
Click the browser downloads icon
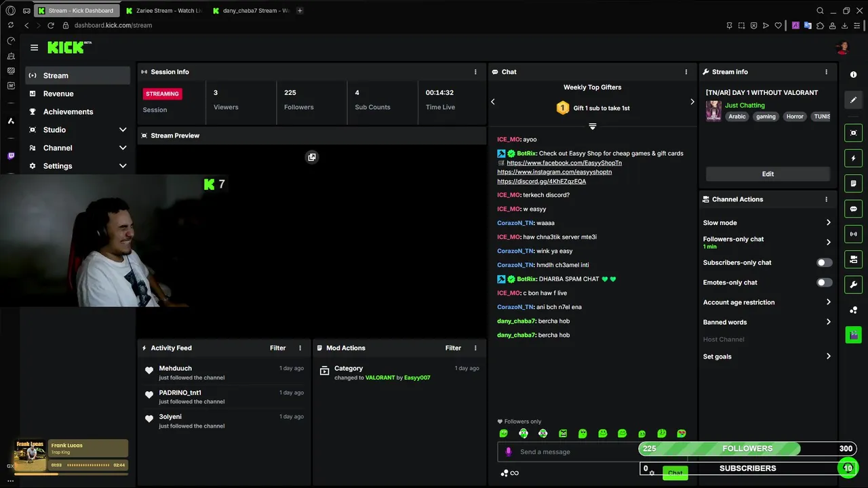845,25
